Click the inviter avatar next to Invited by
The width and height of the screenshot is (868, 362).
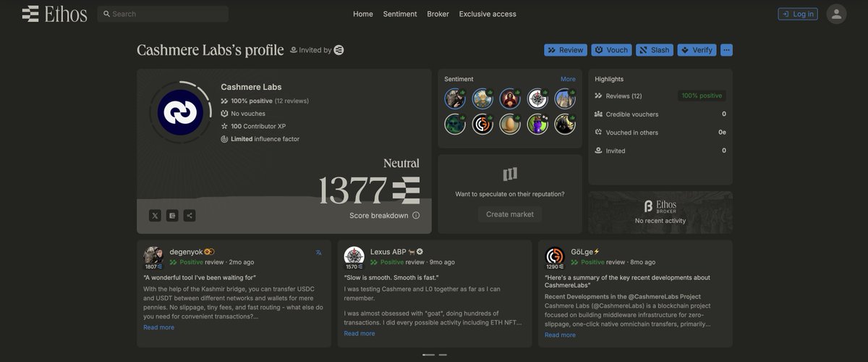coord(339,50)
